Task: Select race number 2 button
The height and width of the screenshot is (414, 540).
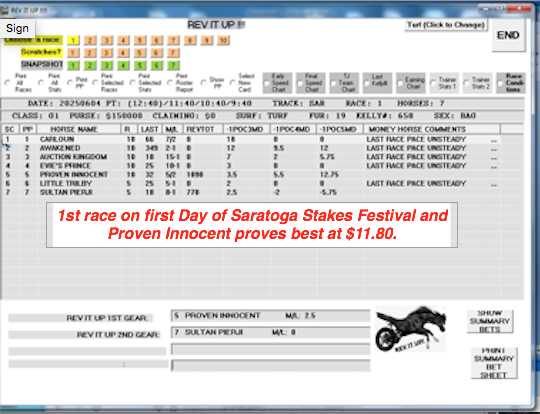Action: coord(90,40)
